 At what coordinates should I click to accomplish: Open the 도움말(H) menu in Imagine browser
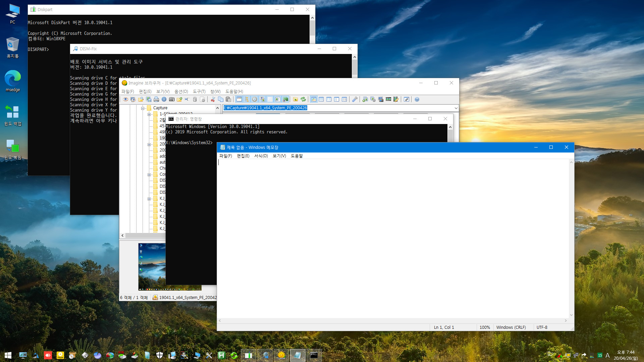click(x=234, y=92)
